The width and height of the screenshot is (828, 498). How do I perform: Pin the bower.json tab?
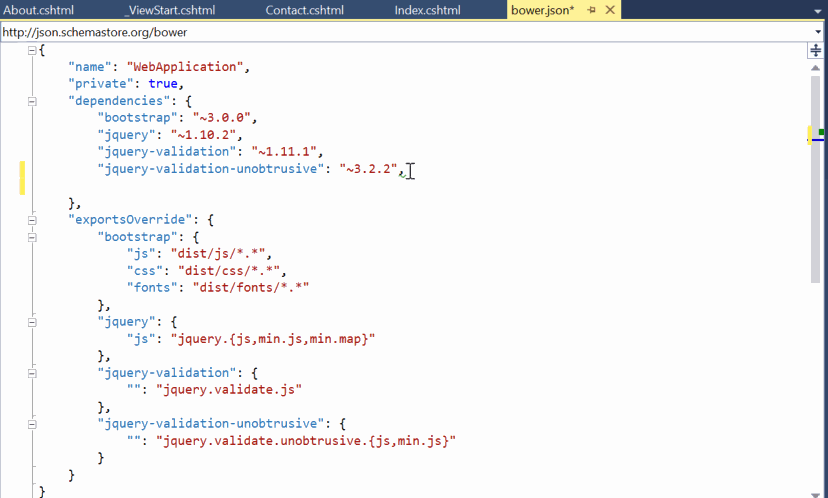coord(591,10)
